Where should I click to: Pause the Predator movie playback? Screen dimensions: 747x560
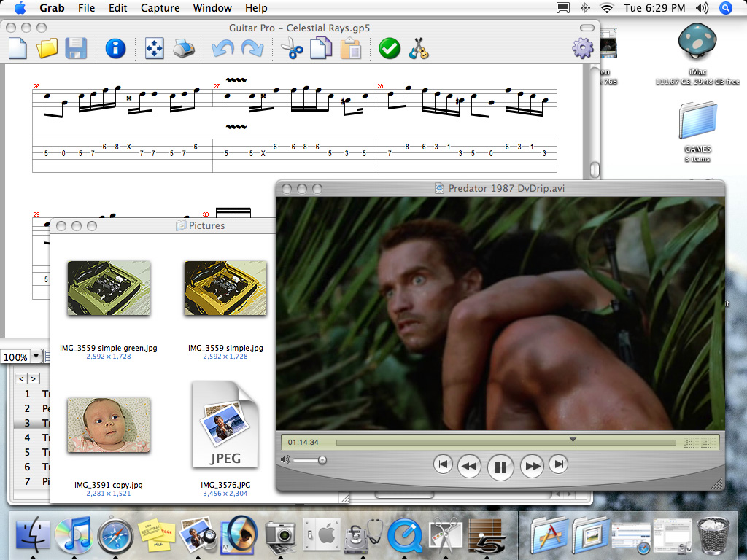pyautogui.click(x=500, y=467)
